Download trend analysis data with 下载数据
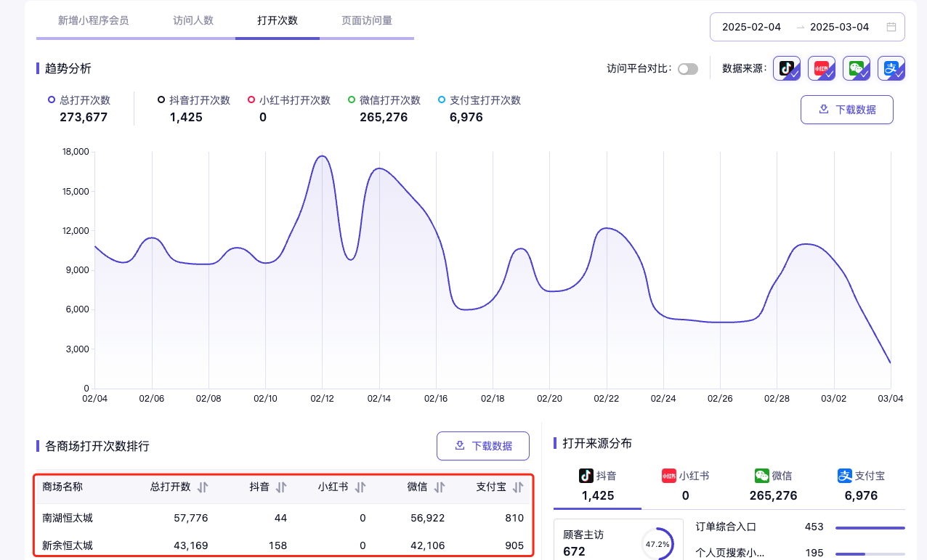The width and height of the screenshot is (927, 560). [846, 110]
